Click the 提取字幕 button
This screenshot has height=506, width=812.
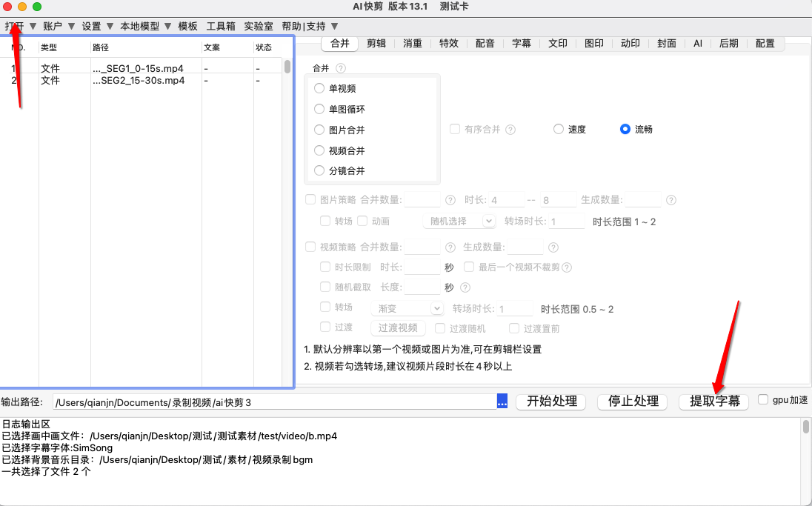(715, 402)
